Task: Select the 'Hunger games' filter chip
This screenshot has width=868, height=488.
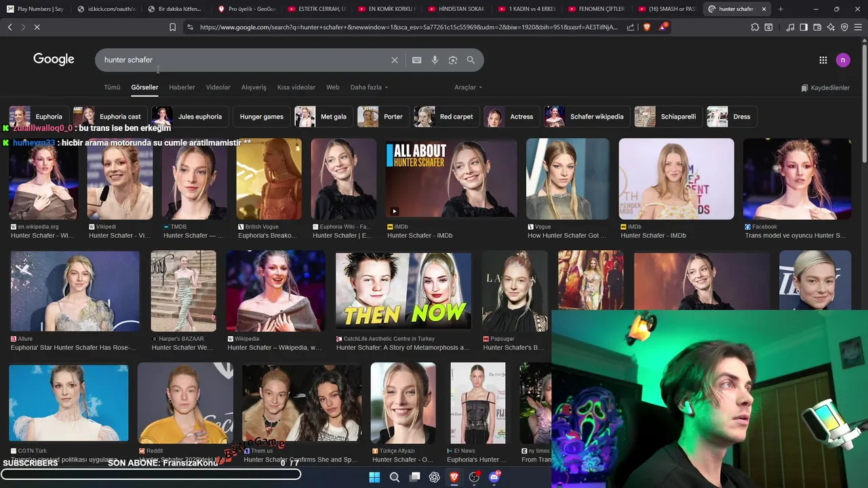Action: click(x=261, y=117)
